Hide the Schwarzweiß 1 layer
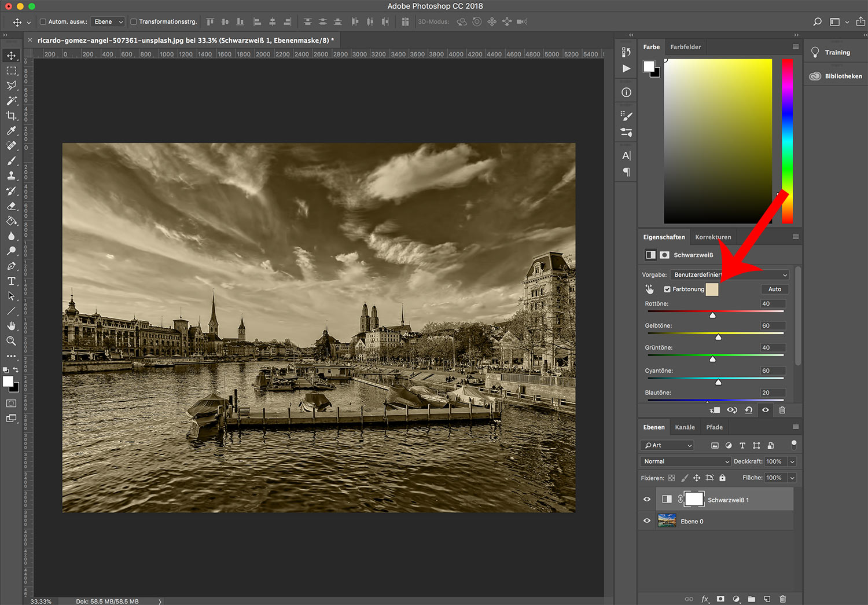Image resolution: width=868 pixels, height=605 pixels. 647,500
